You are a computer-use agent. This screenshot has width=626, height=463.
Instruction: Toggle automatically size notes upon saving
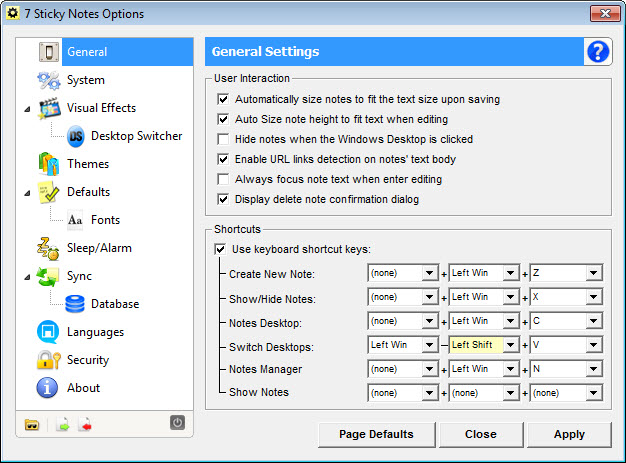click(x=223, y=99)
